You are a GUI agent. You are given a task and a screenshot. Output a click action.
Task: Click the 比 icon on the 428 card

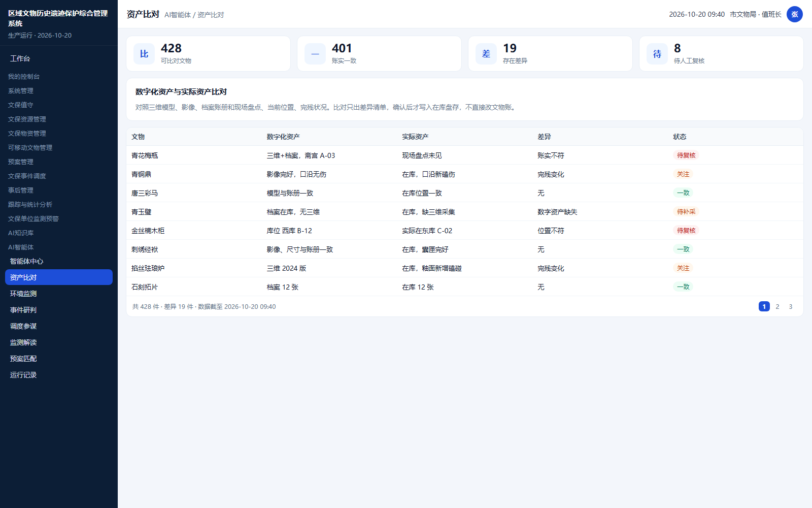coord(144,54)
